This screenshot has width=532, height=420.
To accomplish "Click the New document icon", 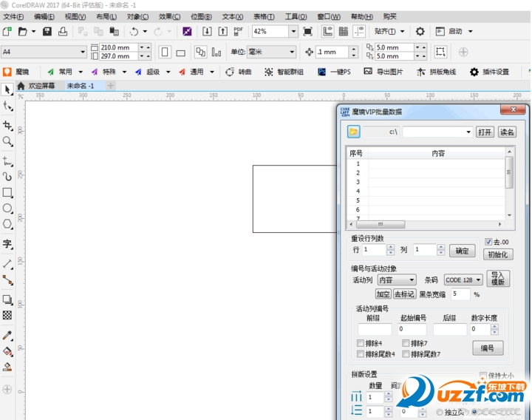I will (x=7, y=32).
